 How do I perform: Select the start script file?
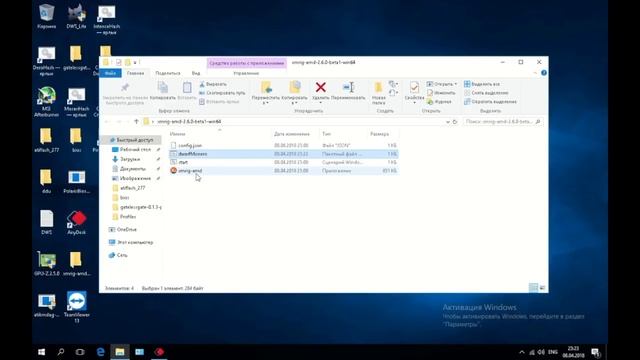[x=284, y=162]
